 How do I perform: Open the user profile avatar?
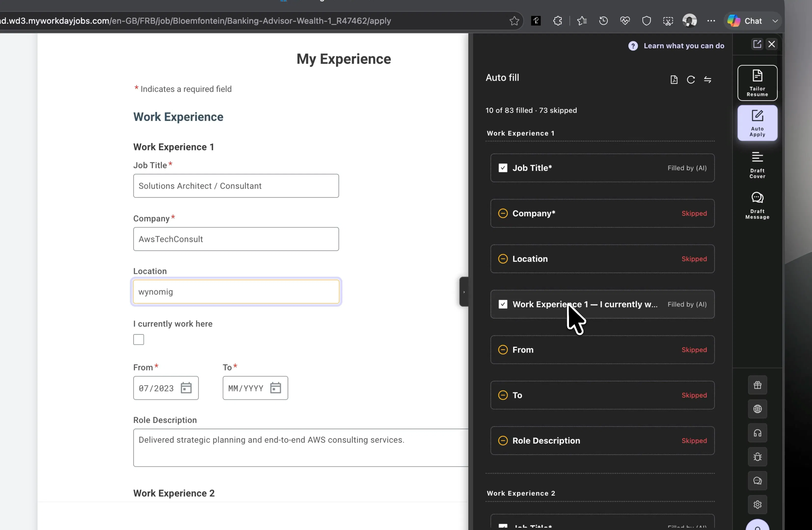(x=690, y=21)
